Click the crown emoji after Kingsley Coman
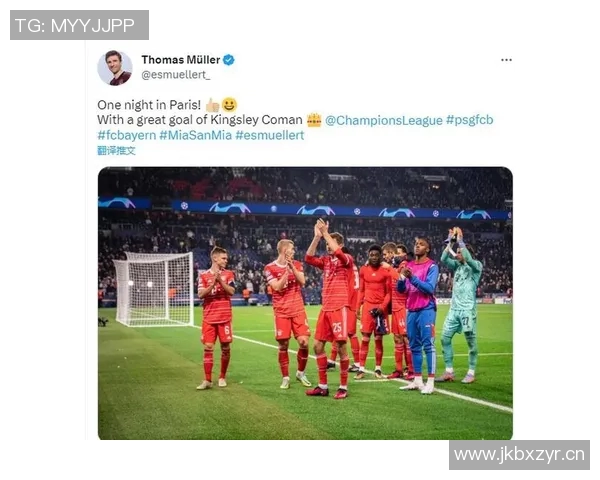Screen dimensions: 600x480 click(x=314, y=120)
